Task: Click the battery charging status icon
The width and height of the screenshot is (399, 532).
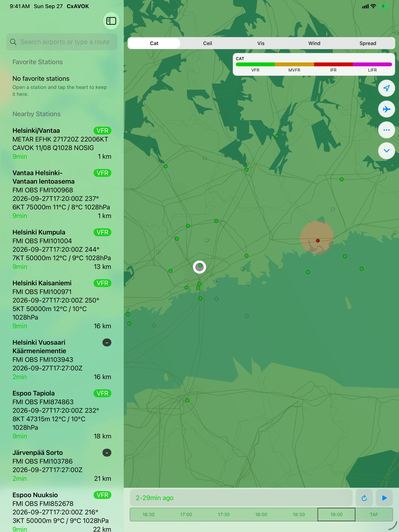Action: point(384,6)
